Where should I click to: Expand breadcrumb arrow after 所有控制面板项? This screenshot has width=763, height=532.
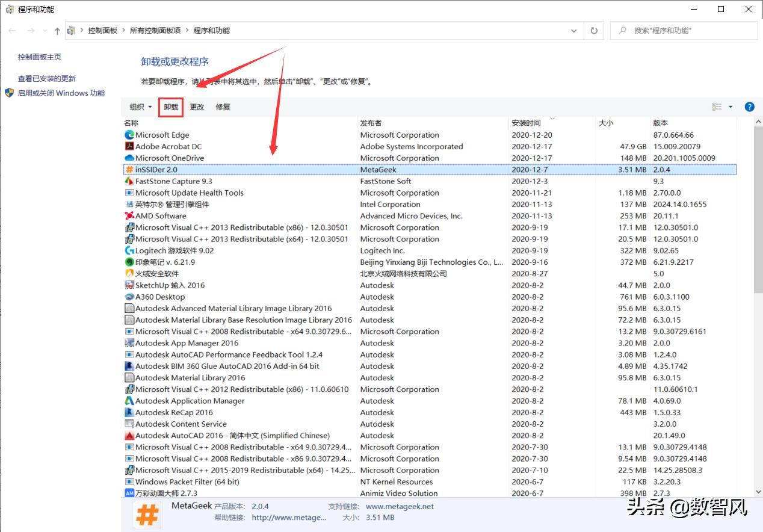[187, 31]
